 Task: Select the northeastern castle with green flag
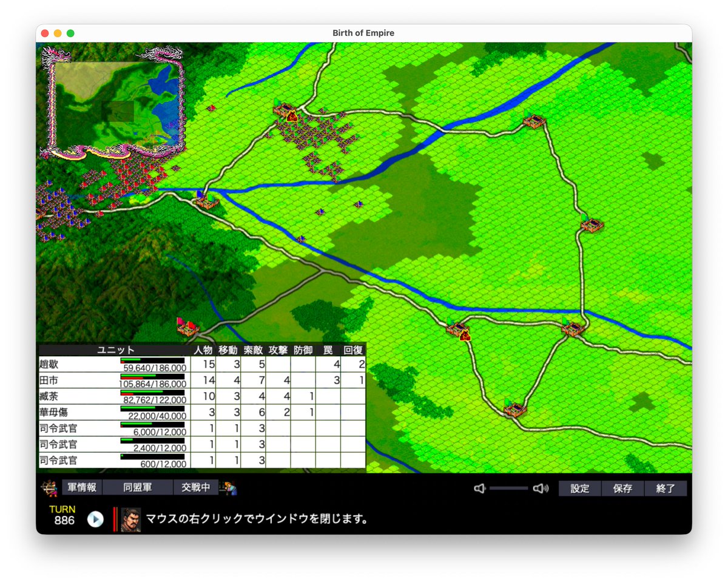coord(534,120)
